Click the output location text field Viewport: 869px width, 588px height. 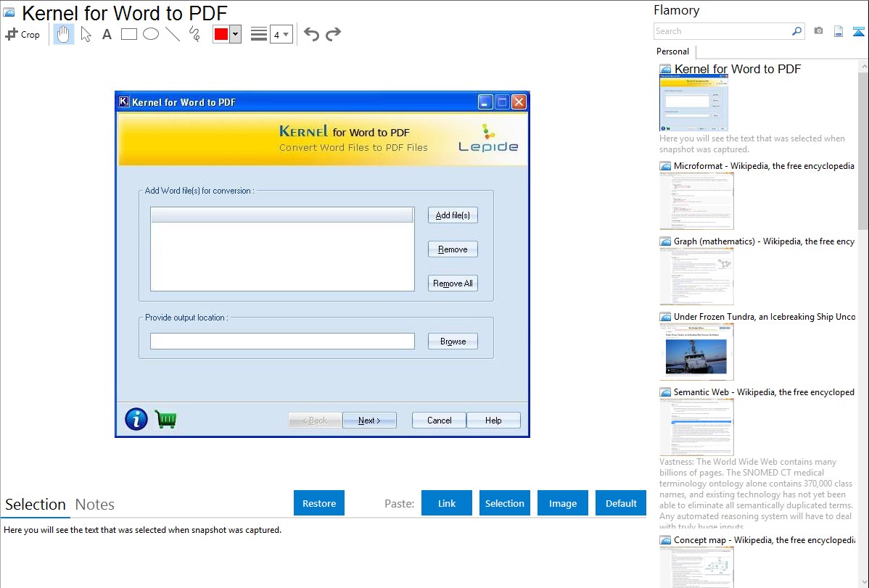click(282, 341)
